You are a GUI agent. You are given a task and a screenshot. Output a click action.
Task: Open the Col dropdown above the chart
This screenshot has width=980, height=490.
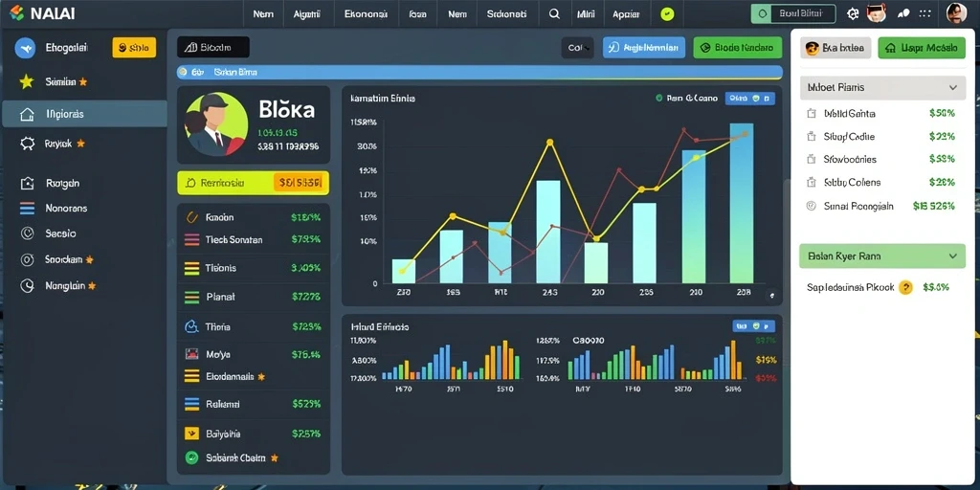point(577,48)
